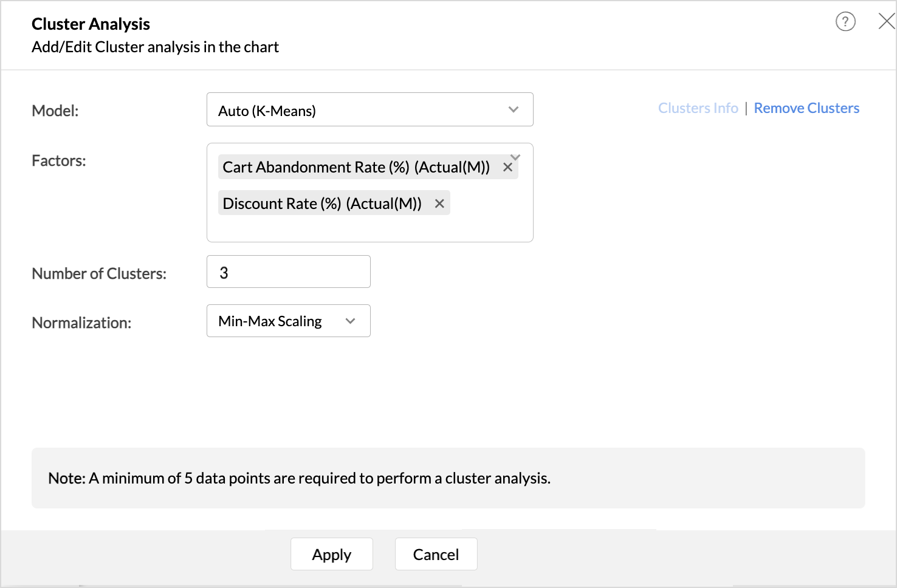
Task: Open the Normalization dropdown
Action: (x=288, y=321)
